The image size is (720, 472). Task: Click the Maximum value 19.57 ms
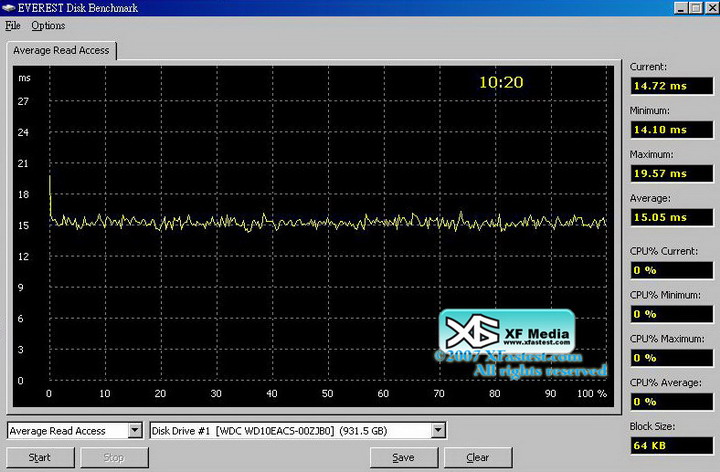[x=672, y=174]
